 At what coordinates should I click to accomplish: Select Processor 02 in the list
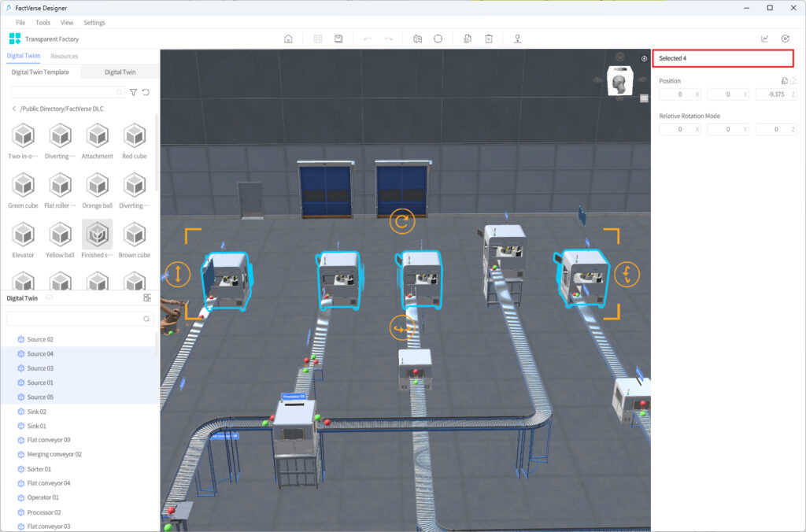[79, 512]
